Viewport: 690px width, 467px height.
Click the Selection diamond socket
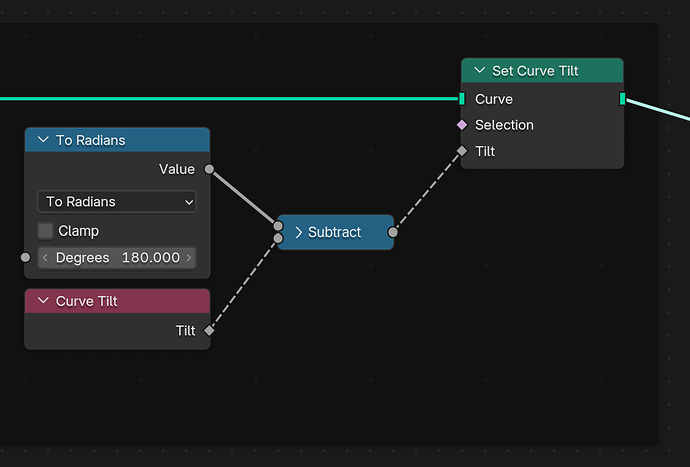462,125
